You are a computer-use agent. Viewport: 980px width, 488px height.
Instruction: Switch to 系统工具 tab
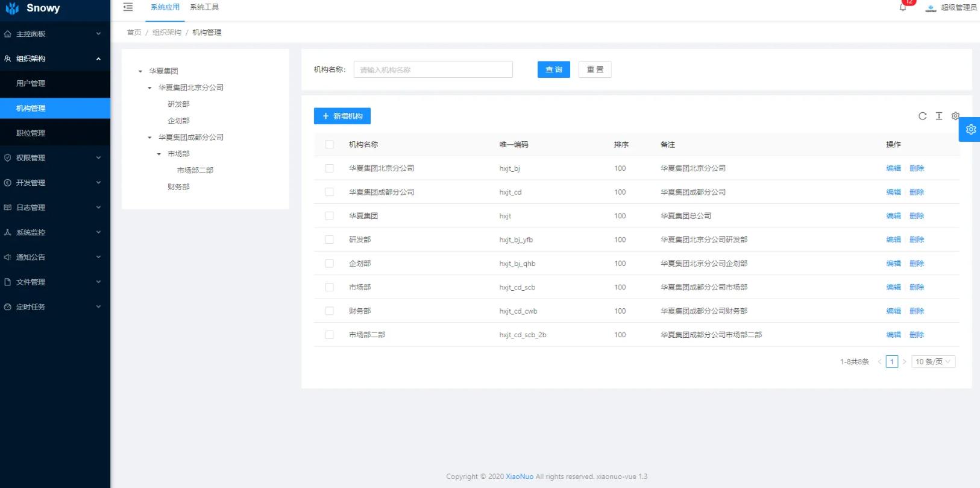coord(204,7)
